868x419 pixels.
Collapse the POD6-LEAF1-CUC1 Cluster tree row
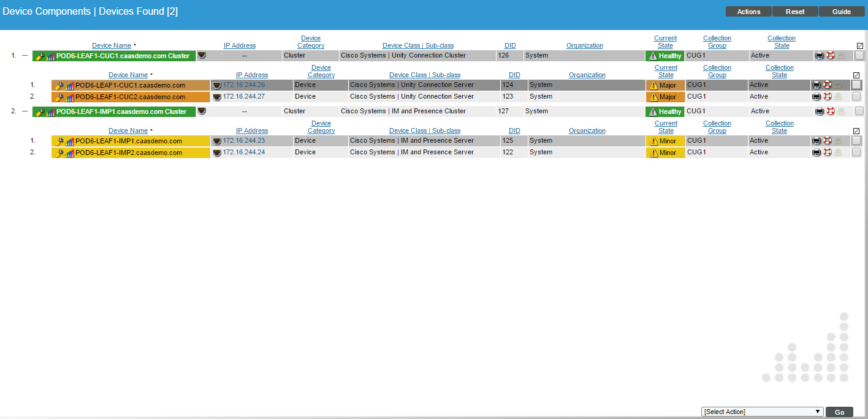pyautogui.click(x=25, y=56)
